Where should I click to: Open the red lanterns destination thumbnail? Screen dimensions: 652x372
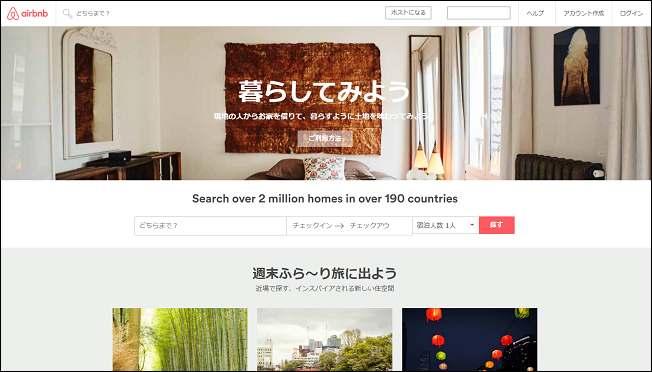(469, 339)
